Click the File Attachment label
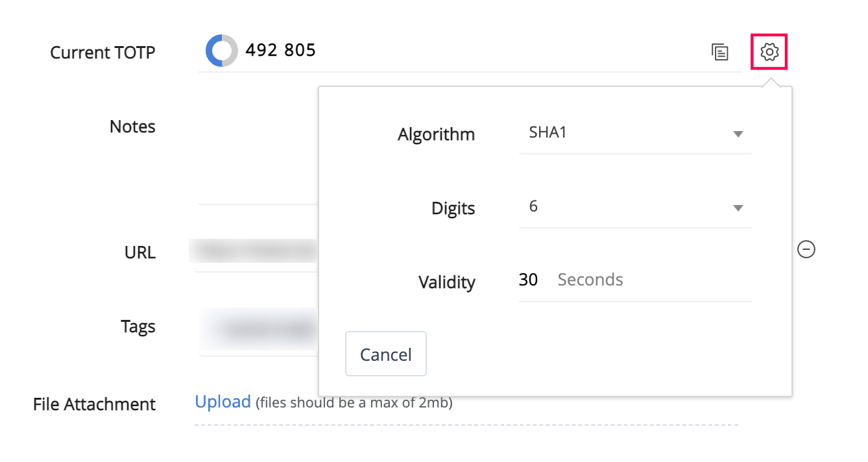 click(94, 404)
